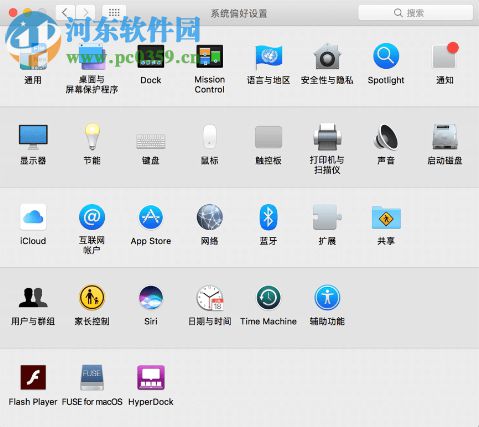Open the General (通用) preferences pane
The width and height of the screenshot is (479, 427).
coord(33,57)
